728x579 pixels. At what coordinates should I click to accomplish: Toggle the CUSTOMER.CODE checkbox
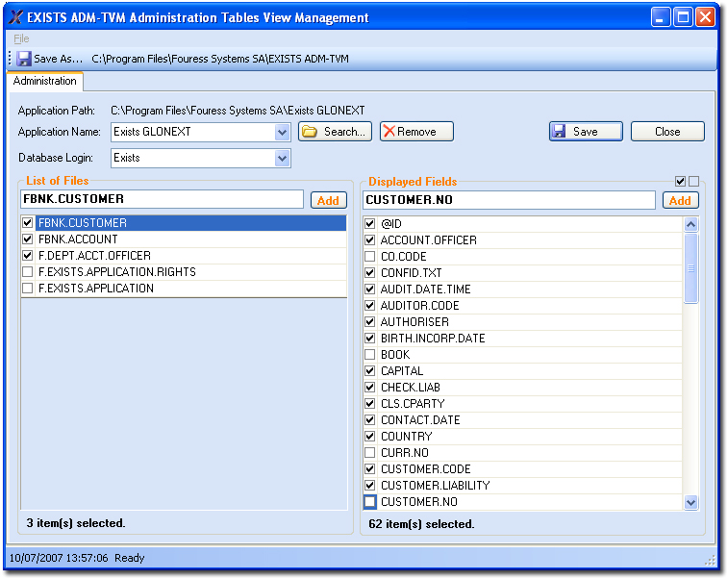tap(370, 469)
